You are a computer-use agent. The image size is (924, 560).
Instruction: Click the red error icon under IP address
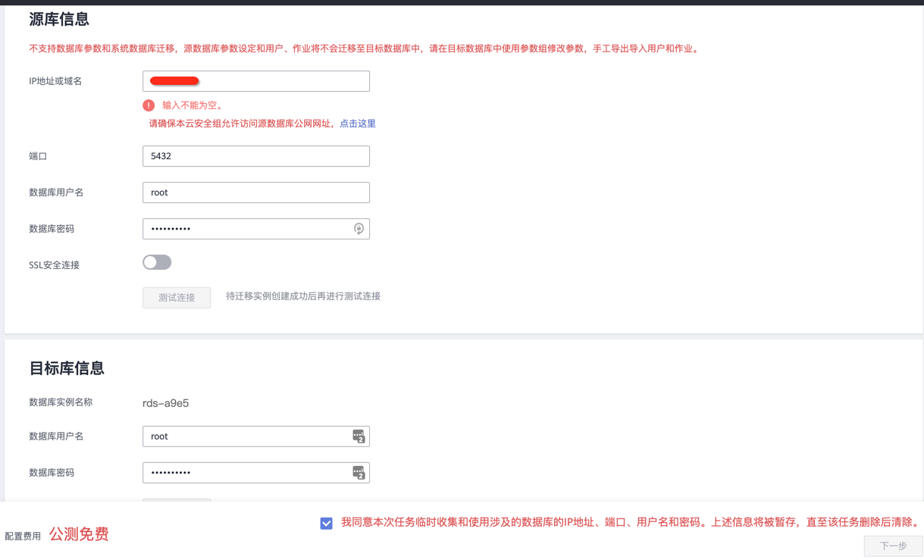[x=149, y=105]
